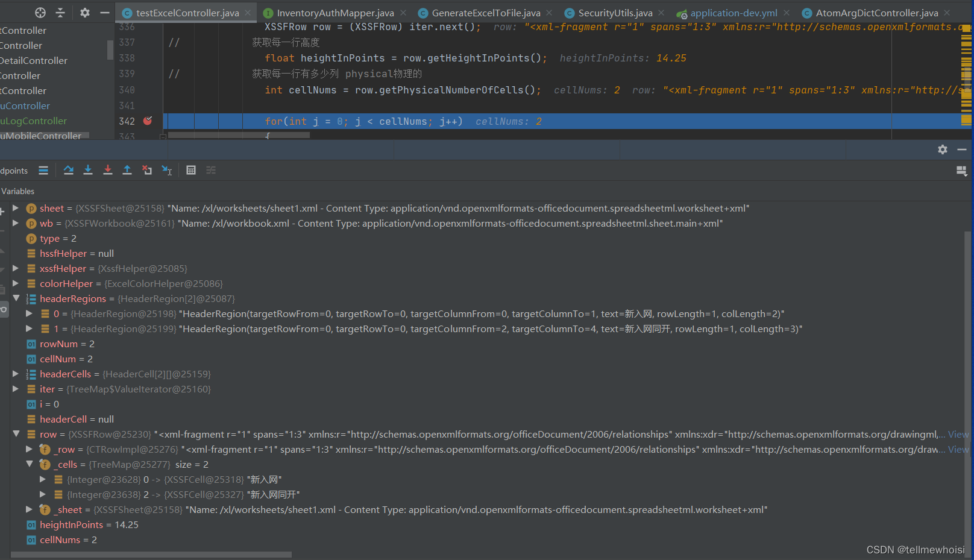
Task: Click the Run to Cursor icon
Action: (167, 170)
